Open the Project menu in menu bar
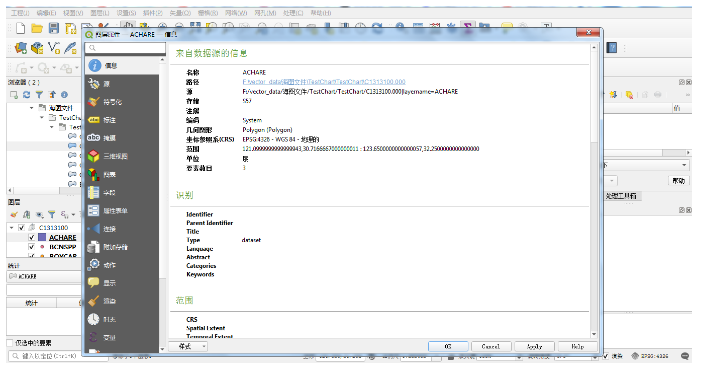The height and width of the screenshot is (375, 702). tap(20, 13)
